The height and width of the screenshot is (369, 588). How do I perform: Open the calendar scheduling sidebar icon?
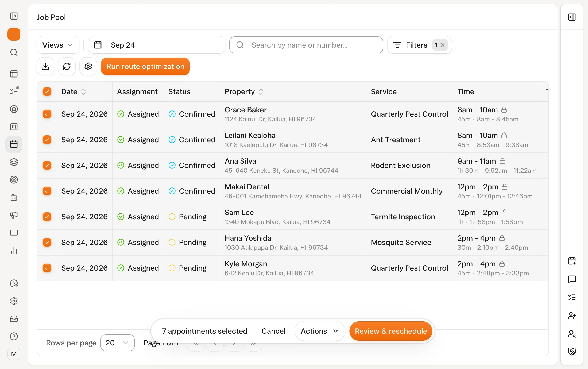tap(14, 144)
